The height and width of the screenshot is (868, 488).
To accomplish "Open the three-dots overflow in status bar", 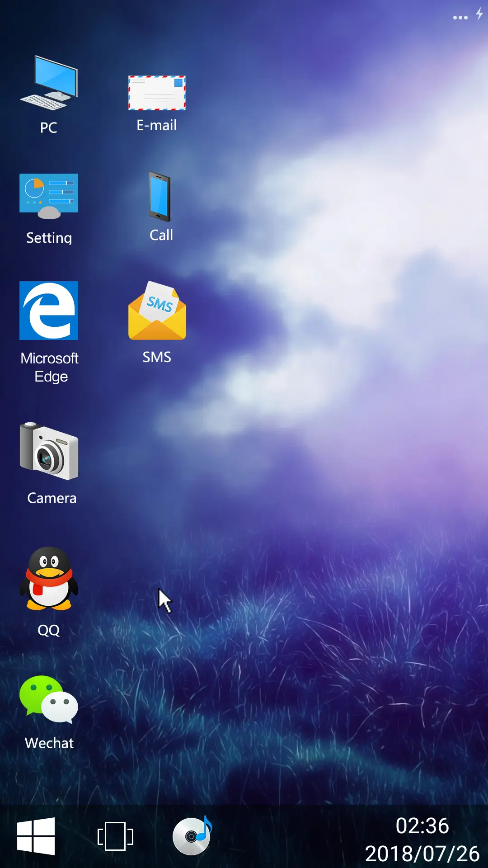I will 460,18.
